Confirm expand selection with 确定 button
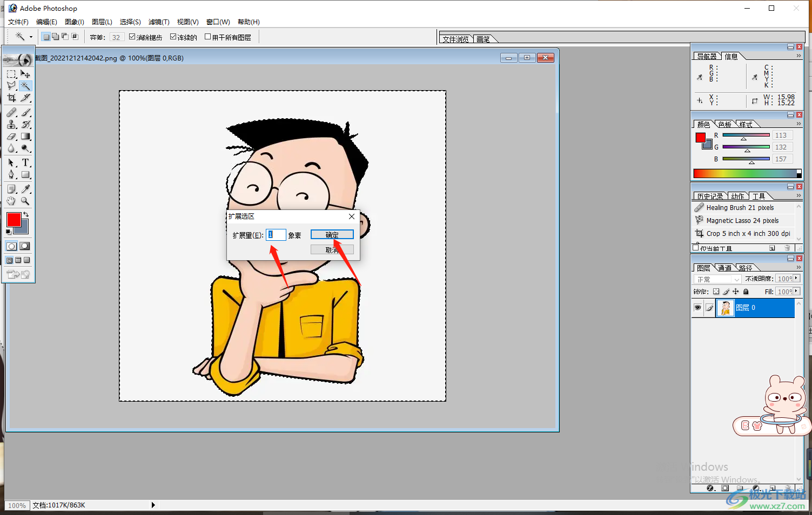The image size is (812, 515). (x=332, y=235)
